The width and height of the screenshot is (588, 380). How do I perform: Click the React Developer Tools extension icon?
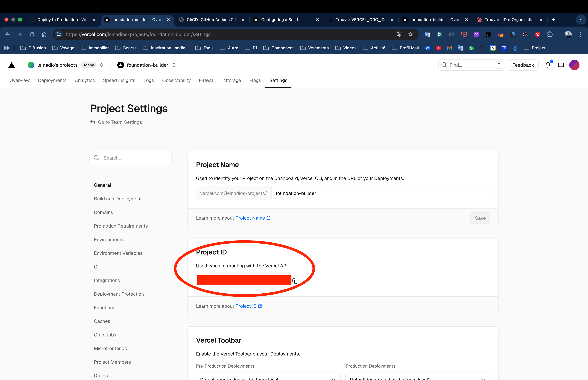click(x=513, y=35)
